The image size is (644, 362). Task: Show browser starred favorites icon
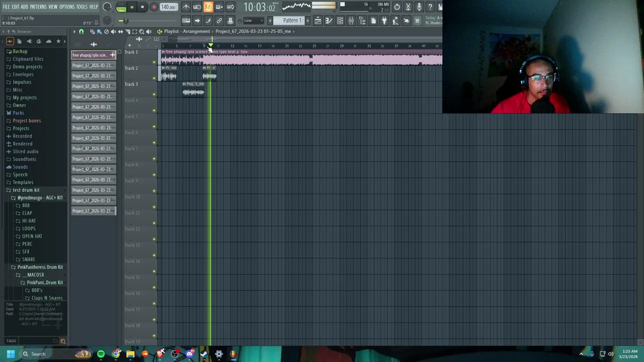(x=58, y=41)
